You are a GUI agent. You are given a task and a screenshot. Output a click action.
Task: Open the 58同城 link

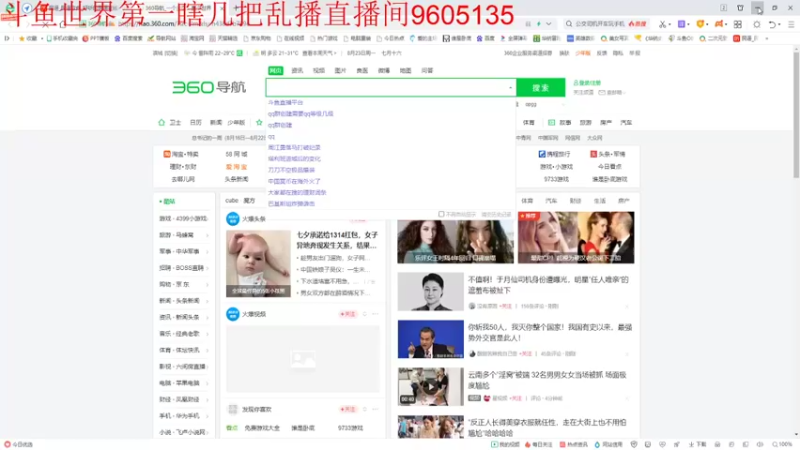click(236, 154)
